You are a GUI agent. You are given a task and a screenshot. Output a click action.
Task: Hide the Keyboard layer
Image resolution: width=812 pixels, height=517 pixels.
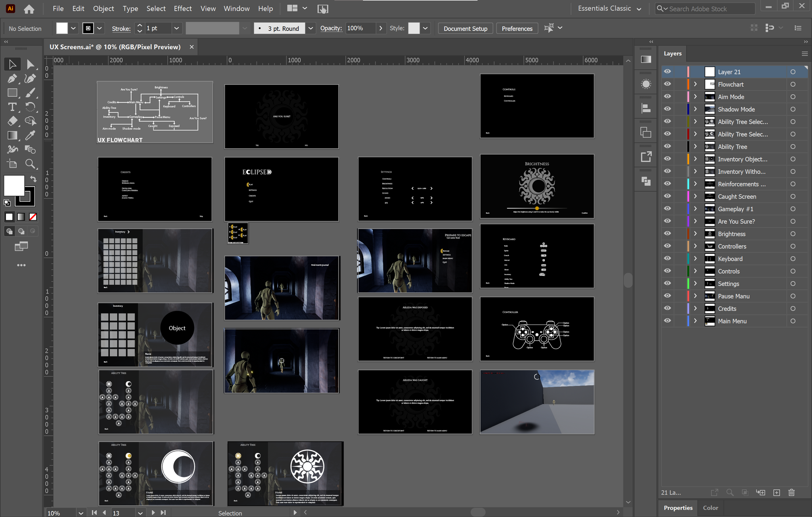coord(668,258)
